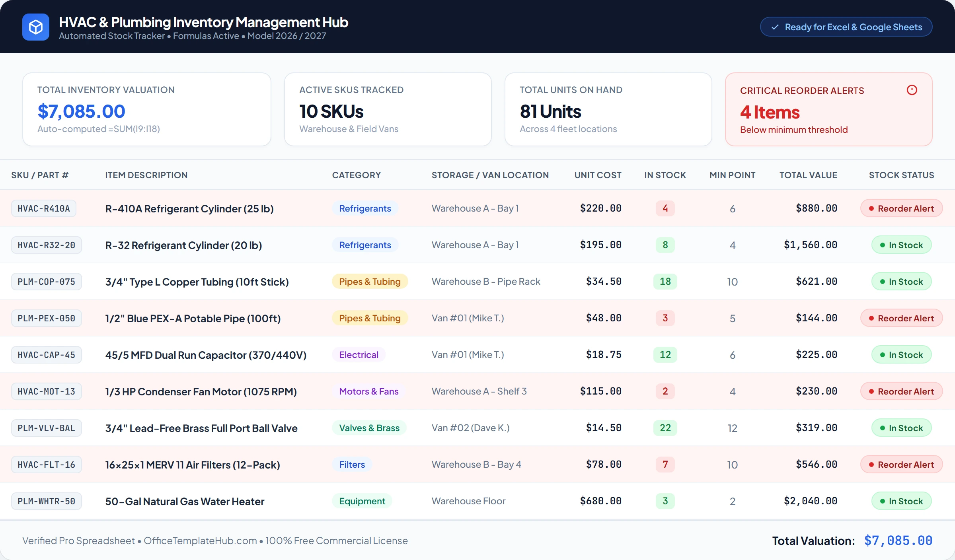This screenshot has width=955, height=560.
Task: Click the Electrical category tag
Action: click(359, 355)
